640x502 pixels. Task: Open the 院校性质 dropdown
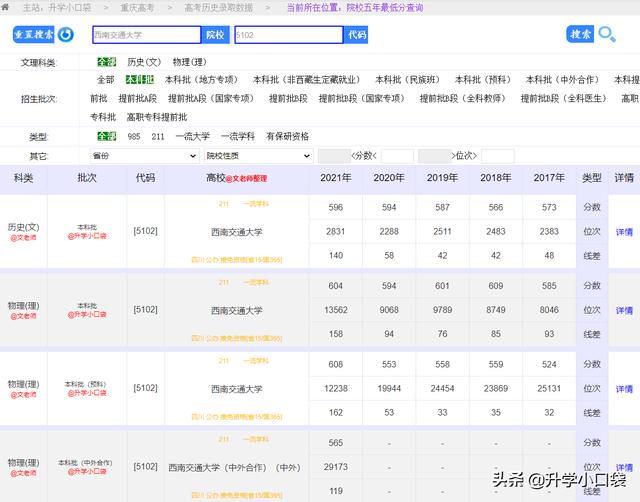258,156
